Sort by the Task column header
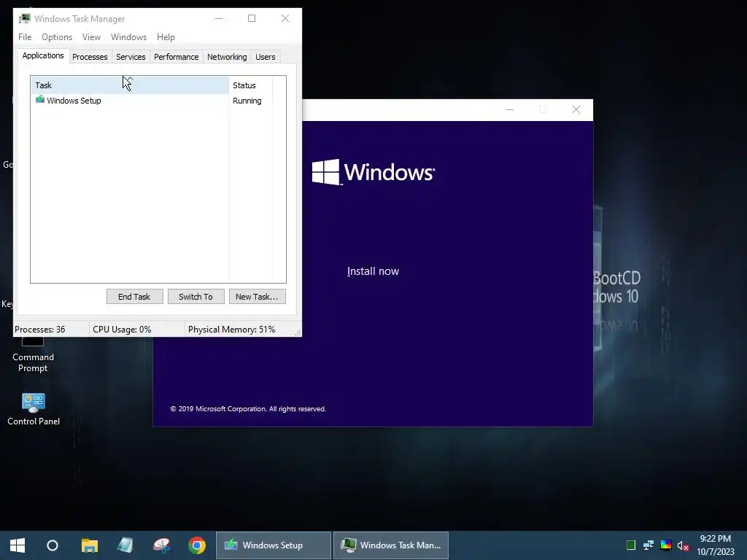747x560 pixels. tap(130, 85)
